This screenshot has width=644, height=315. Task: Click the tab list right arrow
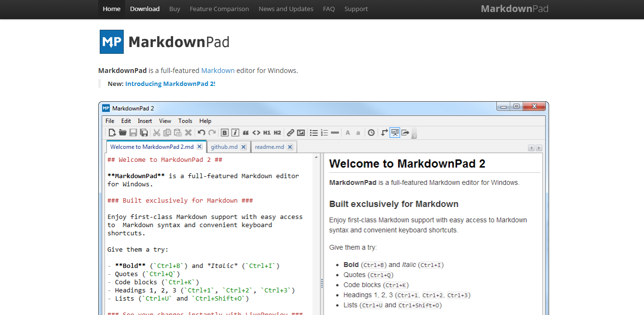(x=539, y=148)
